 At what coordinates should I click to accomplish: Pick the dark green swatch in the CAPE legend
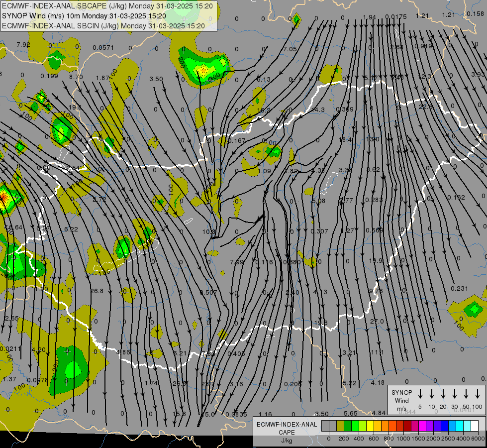348,426
